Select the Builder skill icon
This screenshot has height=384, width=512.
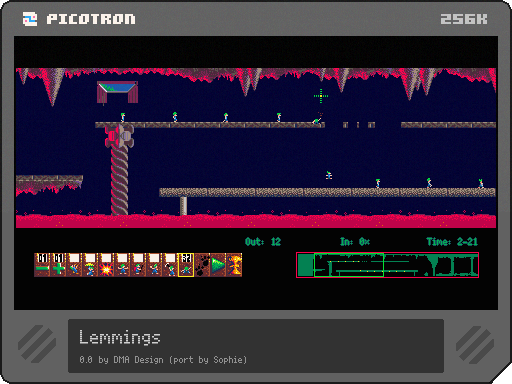pos(138,265)
